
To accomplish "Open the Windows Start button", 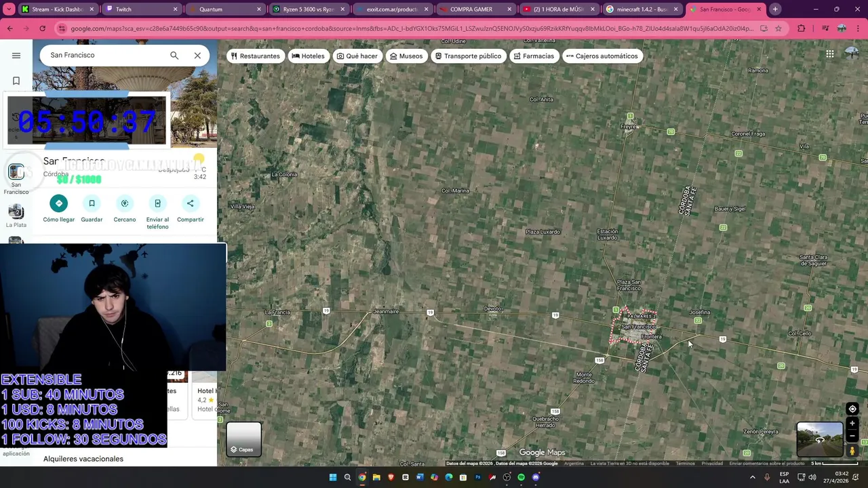I will [x=333, y=477].
